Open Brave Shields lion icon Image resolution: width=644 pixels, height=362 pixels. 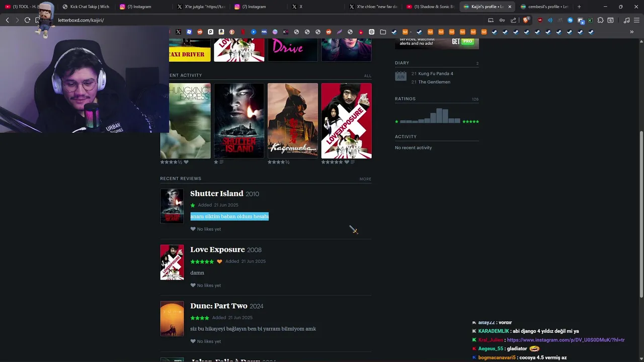(526, 20)
